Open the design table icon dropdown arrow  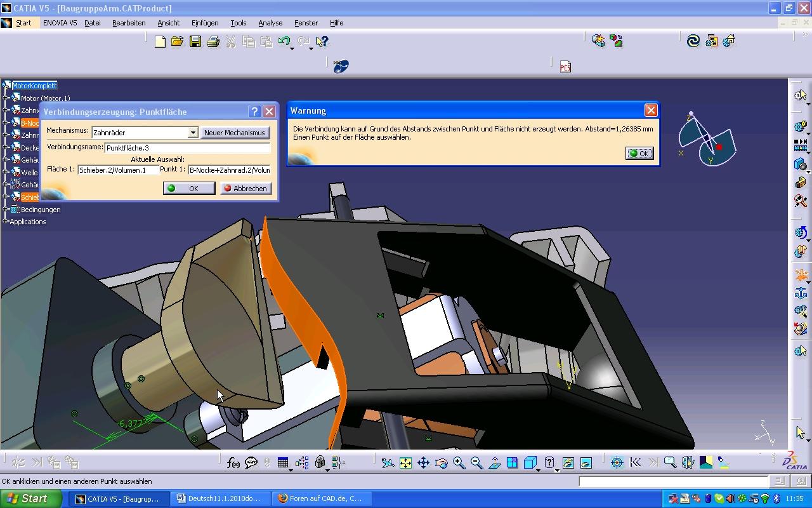pyautogui.click(x=291, y=469)
